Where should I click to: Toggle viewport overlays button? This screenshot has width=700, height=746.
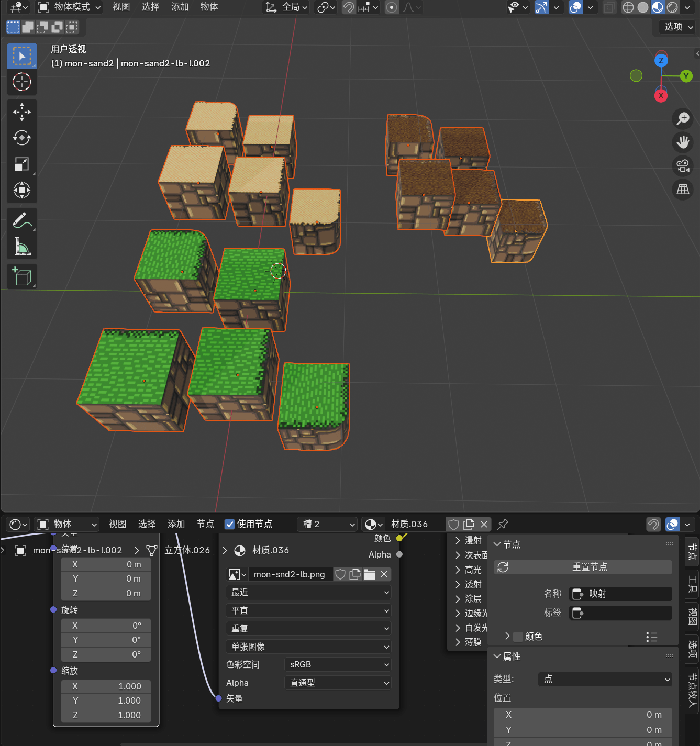pyautogui.click(x=575, y=7)
